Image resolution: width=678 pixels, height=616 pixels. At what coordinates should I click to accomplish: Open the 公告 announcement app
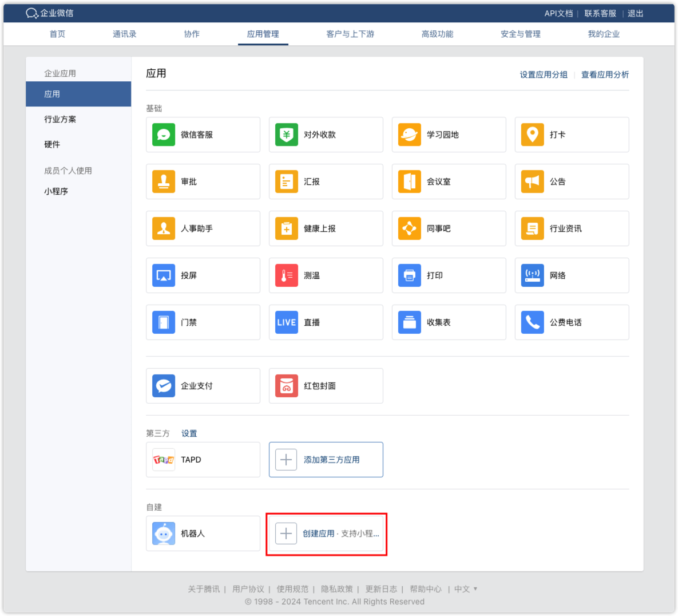tap(572, 181)
